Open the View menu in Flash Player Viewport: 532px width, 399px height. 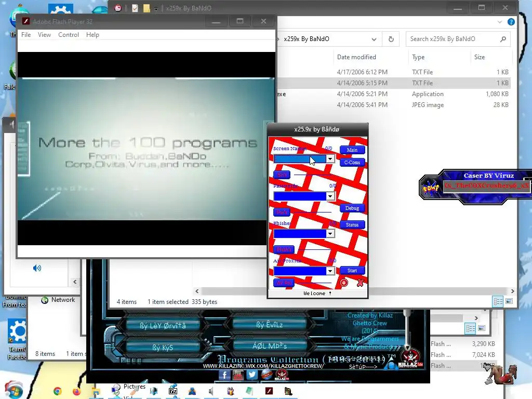coord(45,35)
